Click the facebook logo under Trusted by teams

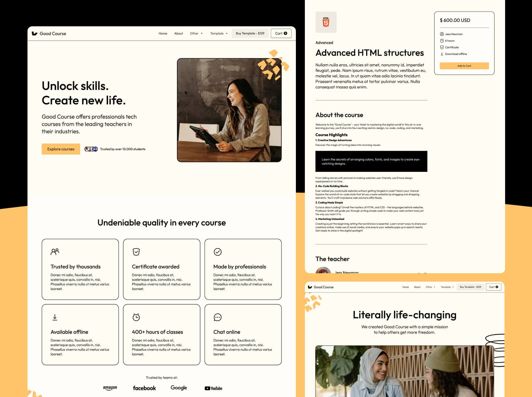click(x=144, y=388)
